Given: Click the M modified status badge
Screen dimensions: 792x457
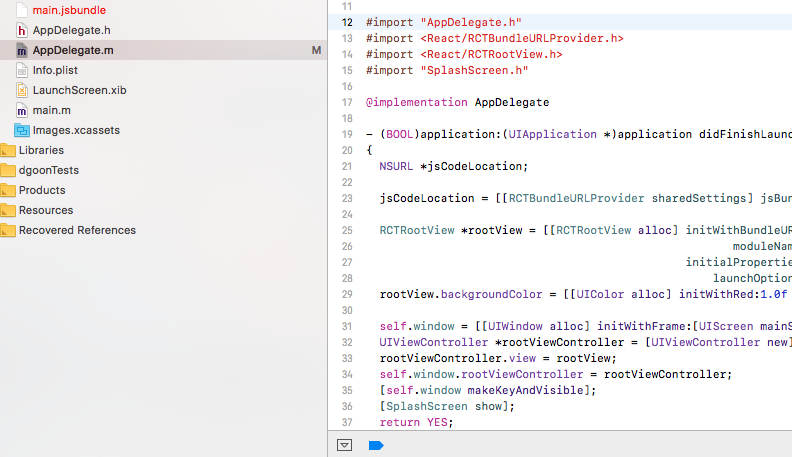Looking at the screenshot, I should [x=316, y=50].
